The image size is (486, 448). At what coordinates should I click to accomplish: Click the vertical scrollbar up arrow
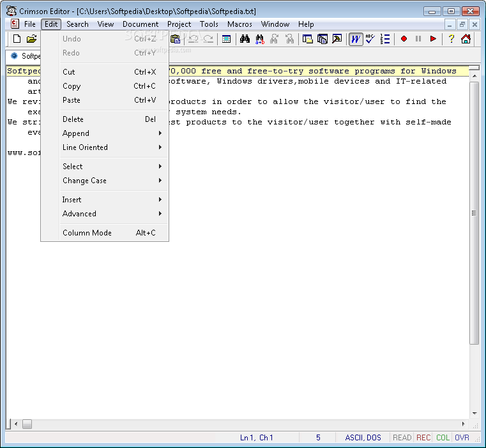coord(475,75)
